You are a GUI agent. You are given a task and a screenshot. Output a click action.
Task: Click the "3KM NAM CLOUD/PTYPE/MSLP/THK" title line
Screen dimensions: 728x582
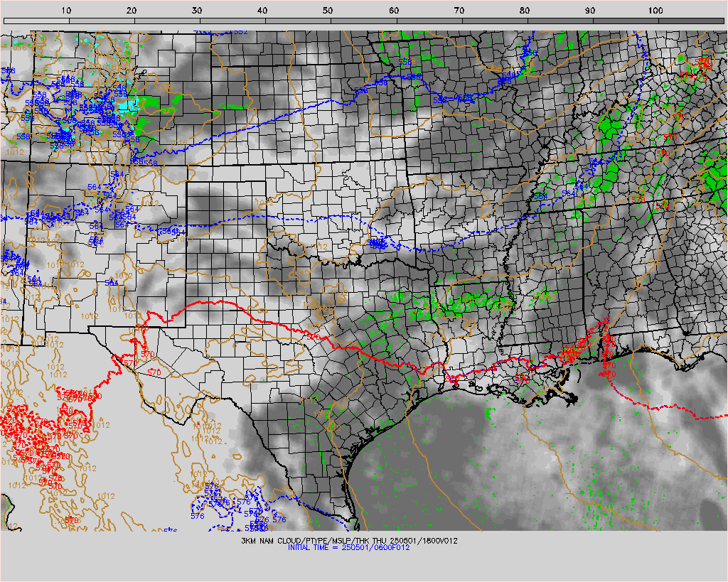click(349, 541)
